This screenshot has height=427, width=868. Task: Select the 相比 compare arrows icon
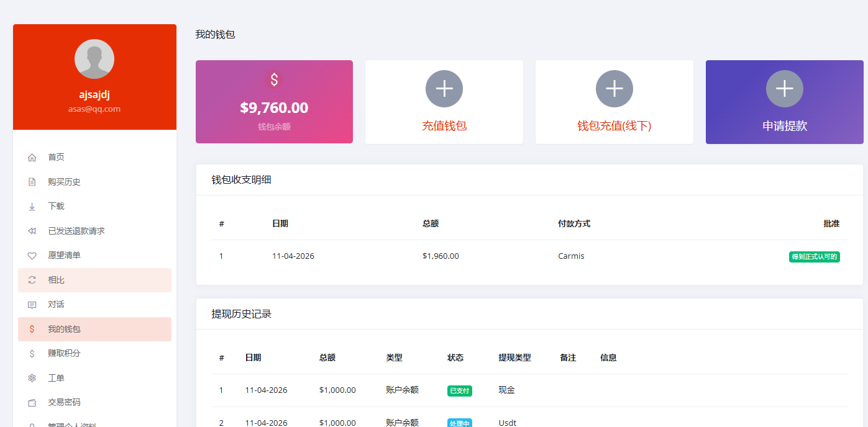(32, 280)
